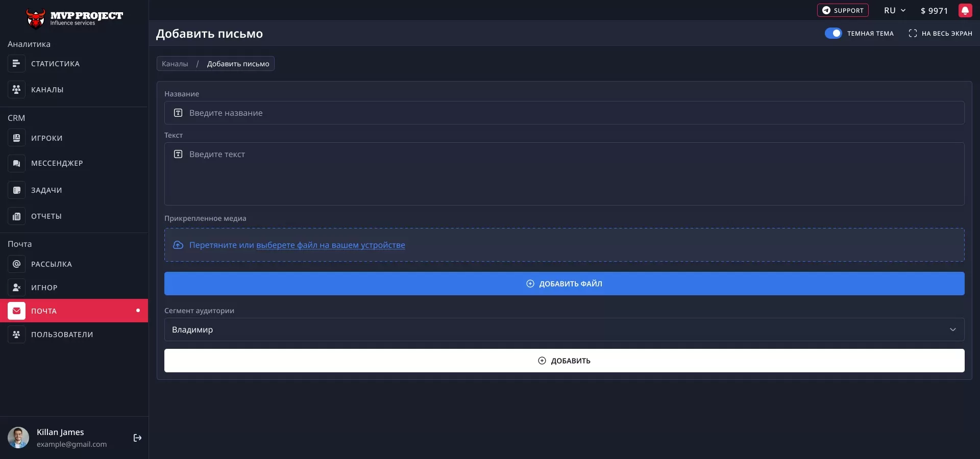Click the Почта unread indicator dot
This screenshot has width=980, height=459.
138,311
